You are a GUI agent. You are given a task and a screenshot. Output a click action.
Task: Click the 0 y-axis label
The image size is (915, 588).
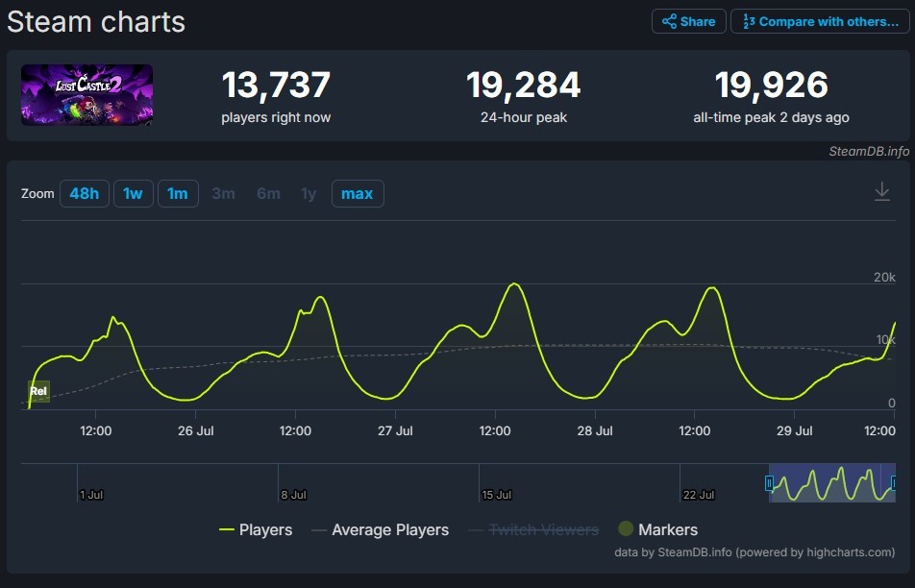pos(891,404)
